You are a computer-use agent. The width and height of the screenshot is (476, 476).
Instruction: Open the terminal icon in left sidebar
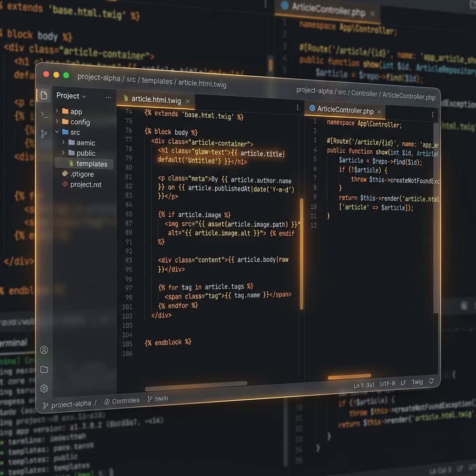coord(44,115)
